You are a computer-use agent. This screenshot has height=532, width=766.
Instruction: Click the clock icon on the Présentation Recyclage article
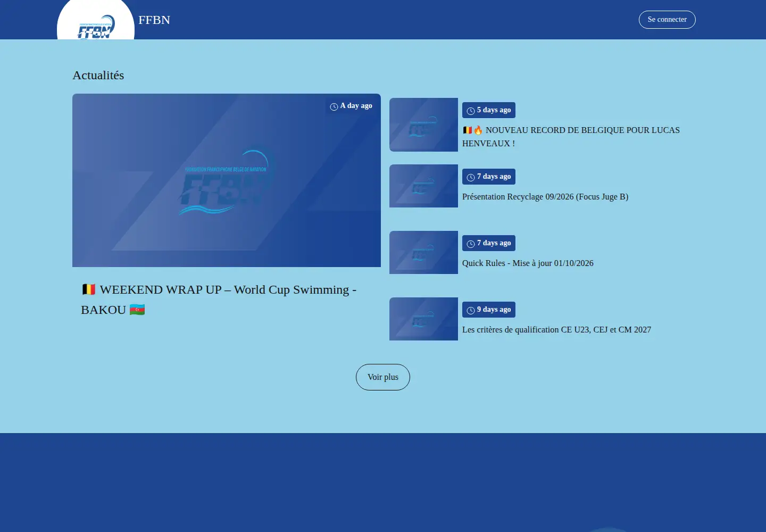coord(471,177)
